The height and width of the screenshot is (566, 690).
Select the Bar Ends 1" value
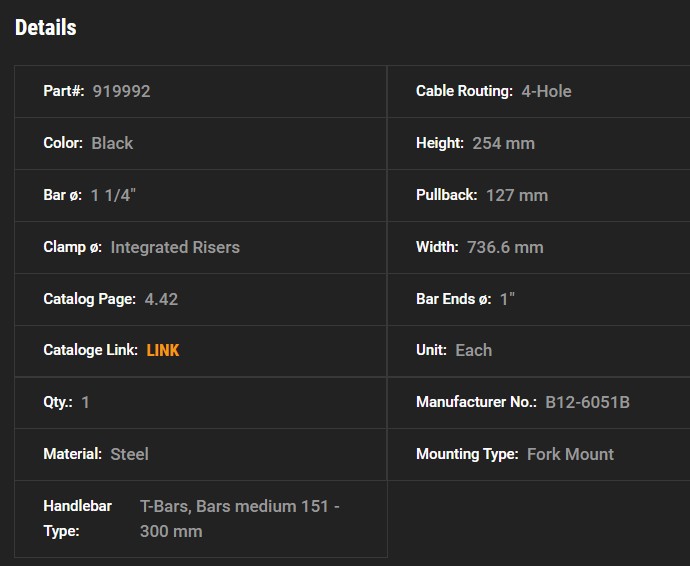click(508, 299)
